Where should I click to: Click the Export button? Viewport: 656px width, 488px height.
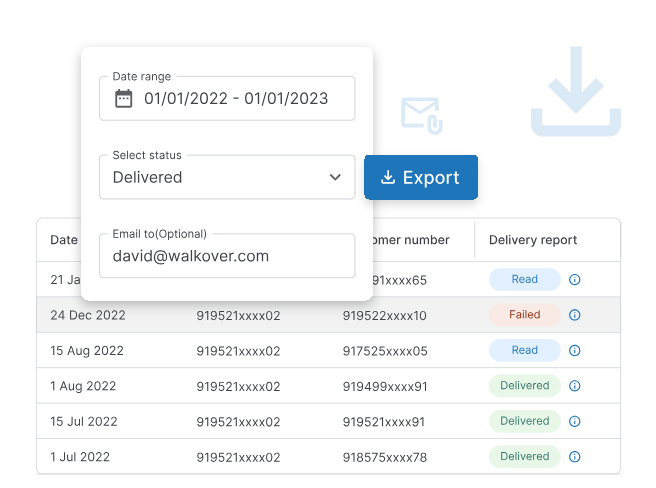point(421,178)
